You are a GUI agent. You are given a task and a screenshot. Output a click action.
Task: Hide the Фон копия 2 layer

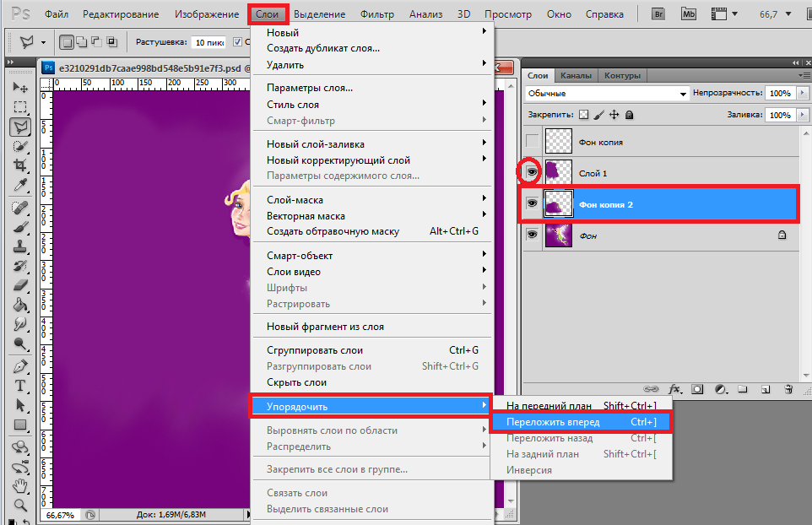coord(532,203)
